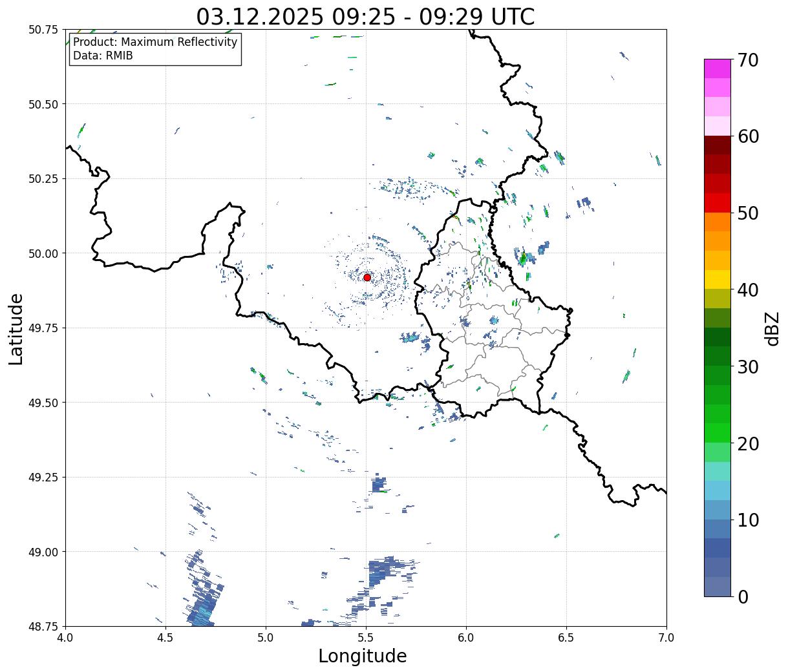
Task: Click the dark maroon colorbar swatch below 60
Action: (717, 145)
